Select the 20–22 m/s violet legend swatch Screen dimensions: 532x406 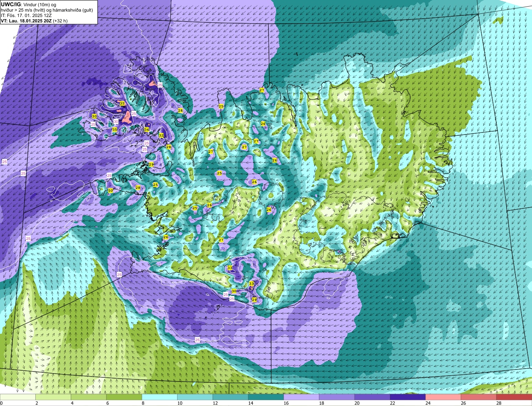(372, 397)
